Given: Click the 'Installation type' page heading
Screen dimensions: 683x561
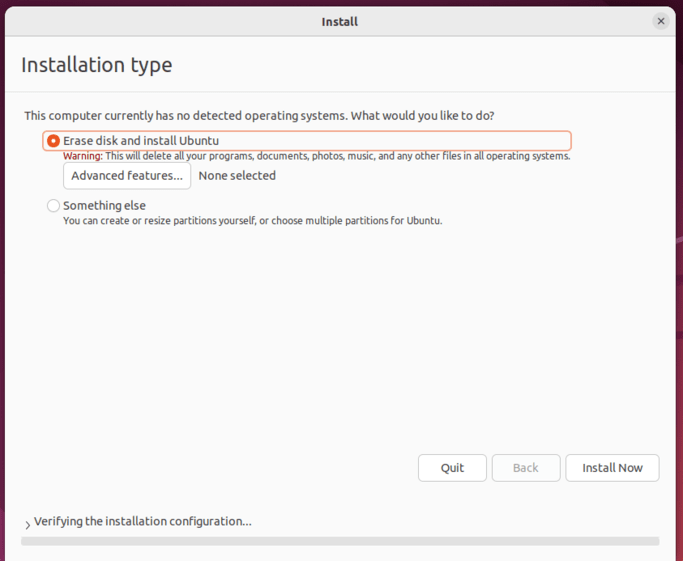Looking at the screenshot, I should pyautogui.click(x=97, y=65).
